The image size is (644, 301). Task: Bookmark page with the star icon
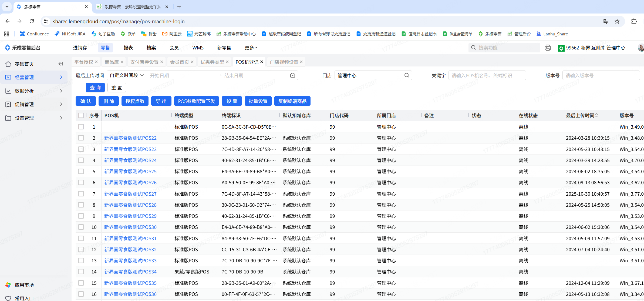617,21
